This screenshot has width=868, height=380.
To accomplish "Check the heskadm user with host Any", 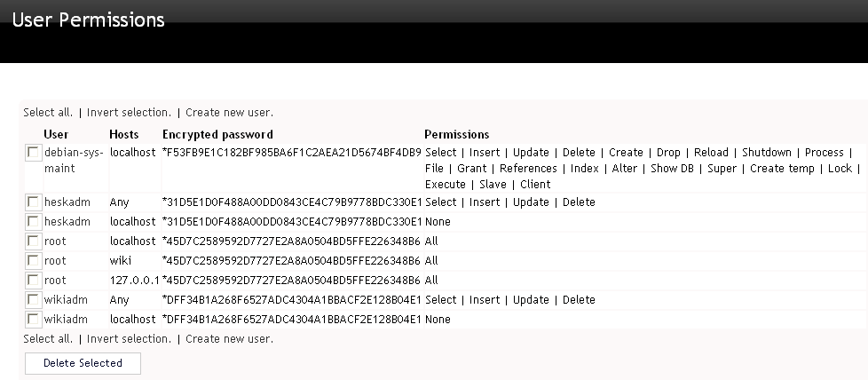I will [33, 202].
